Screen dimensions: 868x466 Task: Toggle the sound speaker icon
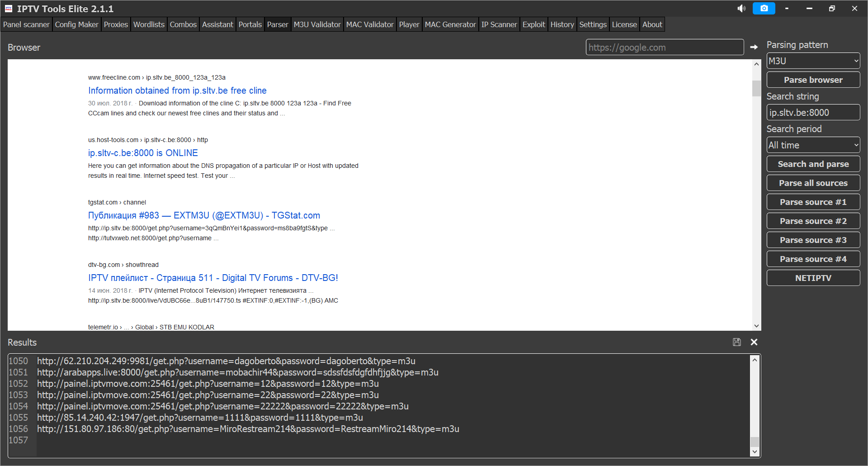[x=741, y=9]
